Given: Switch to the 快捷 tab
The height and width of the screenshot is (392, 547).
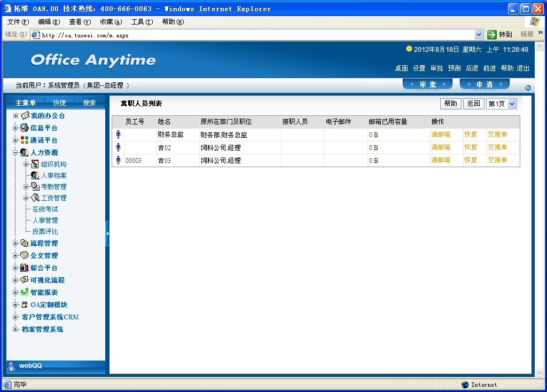Looking at the screenshot, I should pos(59,103).
